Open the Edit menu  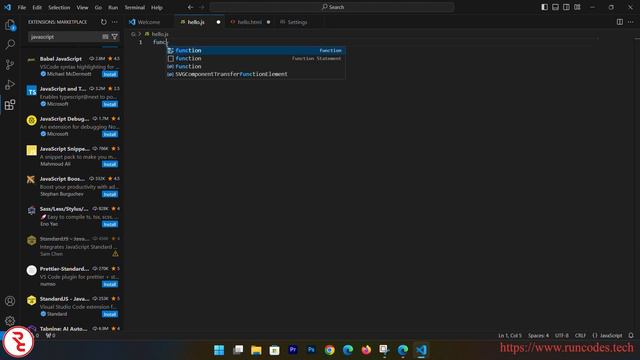point(37,7)
